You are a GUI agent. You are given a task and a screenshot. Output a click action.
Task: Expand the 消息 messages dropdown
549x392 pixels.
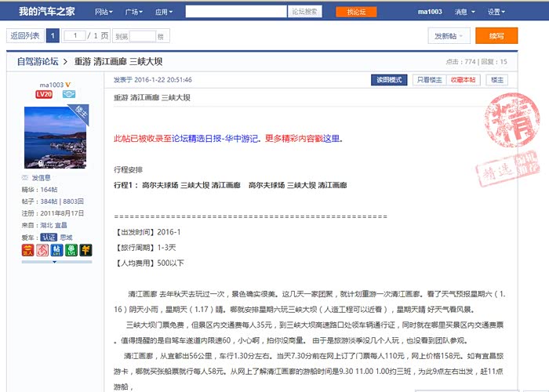click(464, 12)
